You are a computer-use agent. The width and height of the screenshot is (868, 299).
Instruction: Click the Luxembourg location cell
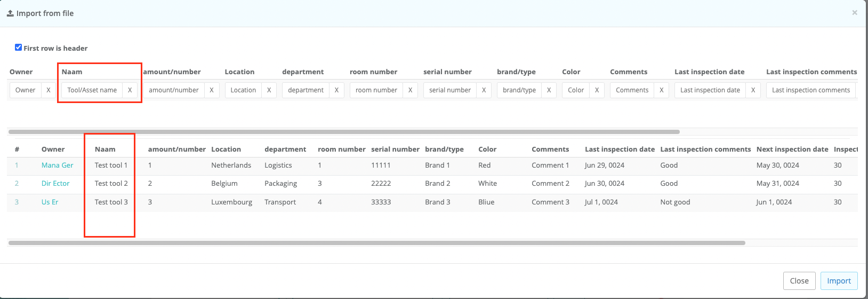click(232, 202)
